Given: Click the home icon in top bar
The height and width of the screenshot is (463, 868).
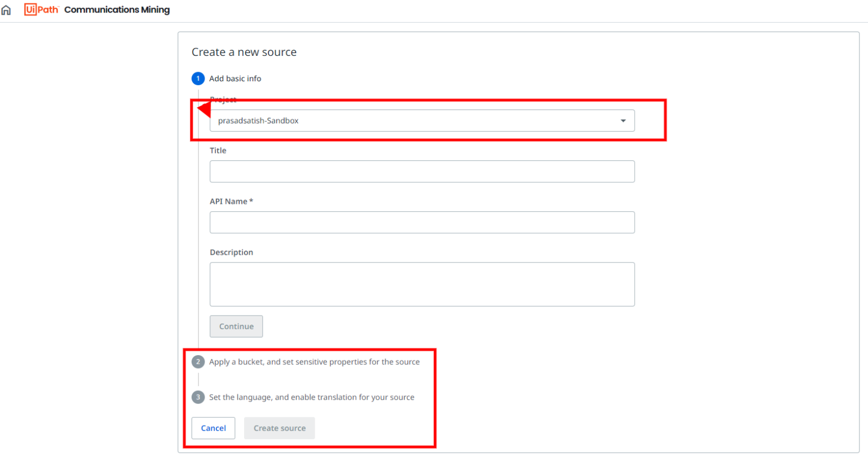Looking at the screenshot, I should [6, 10].
